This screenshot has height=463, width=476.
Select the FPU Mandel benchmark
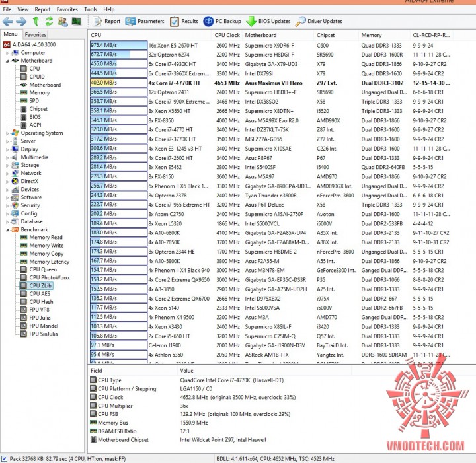tap(39, 326)
